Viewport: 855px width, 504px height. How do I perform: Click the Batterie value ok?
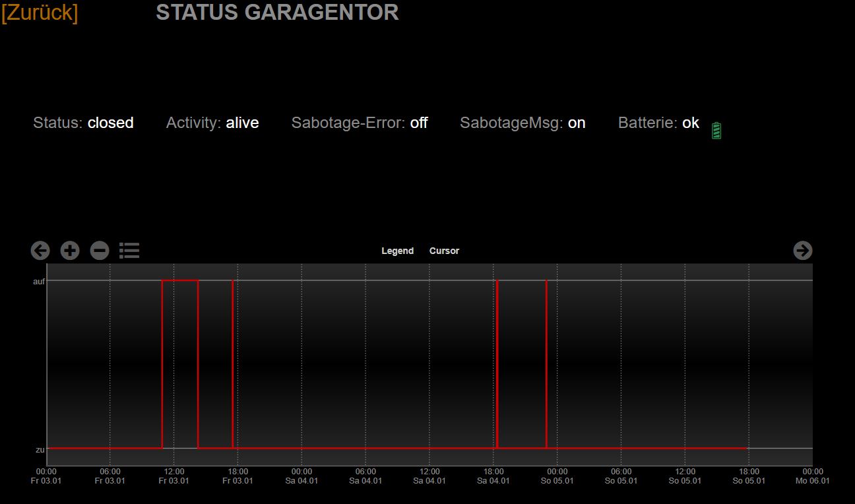pos(691,123)
